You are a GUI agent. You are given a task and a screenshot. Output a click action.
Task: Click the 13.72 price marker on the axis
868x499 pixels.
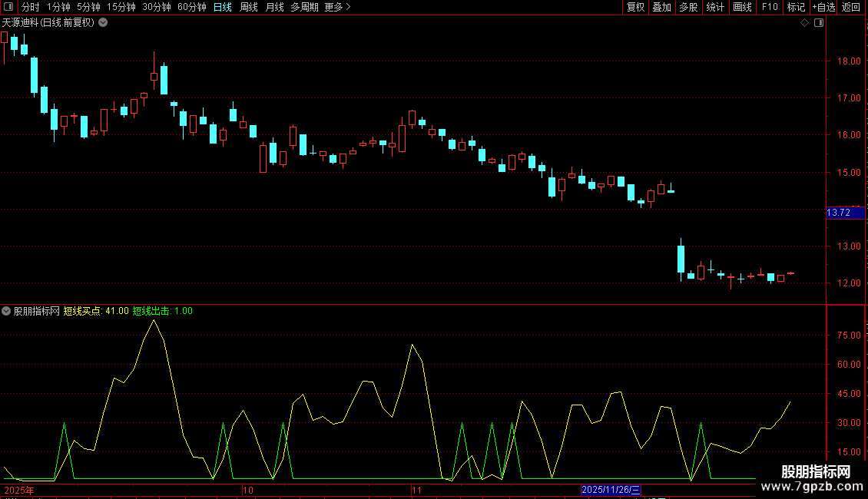(845, 213)
